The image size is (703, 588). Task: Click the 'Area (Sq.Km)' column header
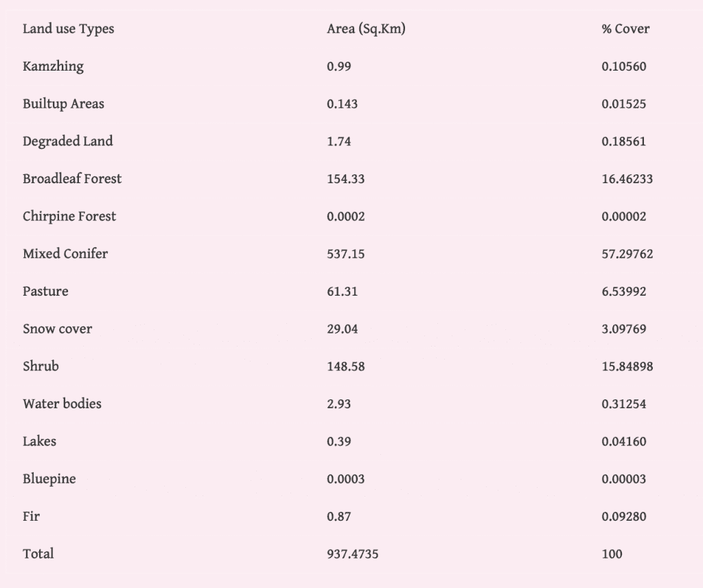[366, 29]
